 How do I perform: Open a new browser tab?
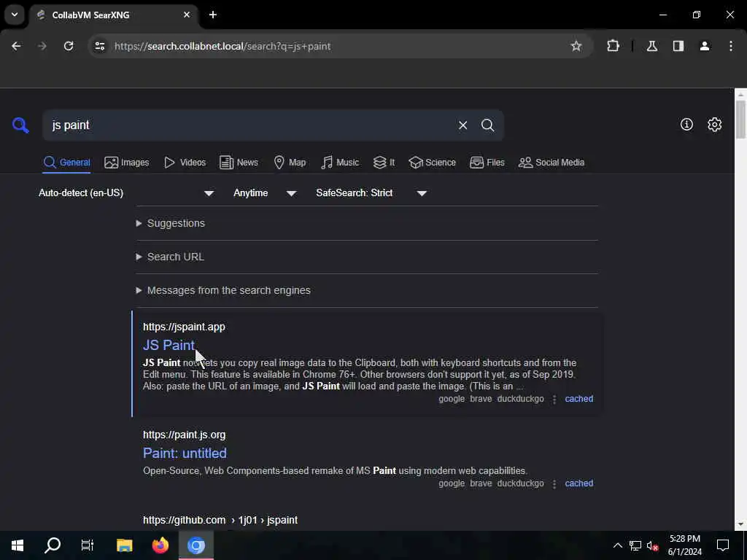click(213, 15)
